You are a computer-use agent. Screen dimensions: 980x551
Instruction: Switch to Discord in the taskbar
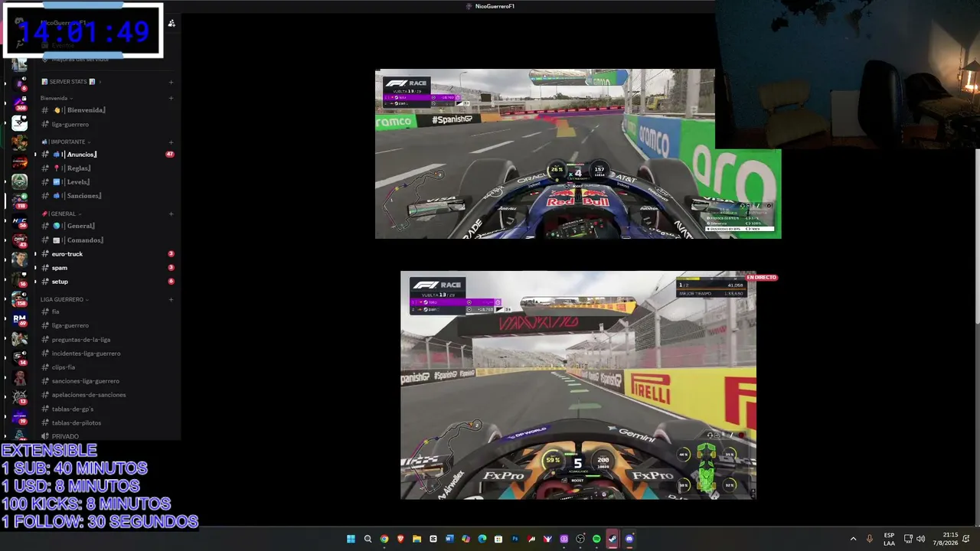[x=629, y=539]
